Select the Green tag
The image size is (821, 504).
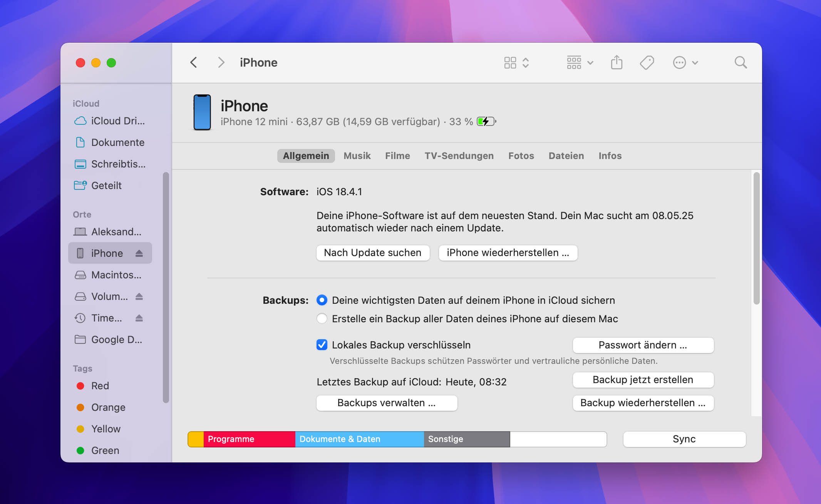click(x=110, y=450)
